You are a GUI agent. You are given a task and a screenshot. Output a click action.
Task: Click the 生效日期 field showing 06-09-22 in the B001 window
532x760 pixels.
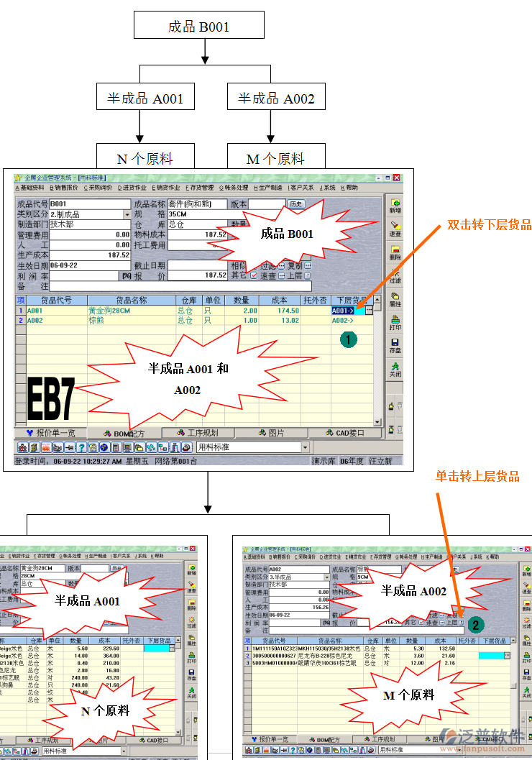tap(90, 265)
